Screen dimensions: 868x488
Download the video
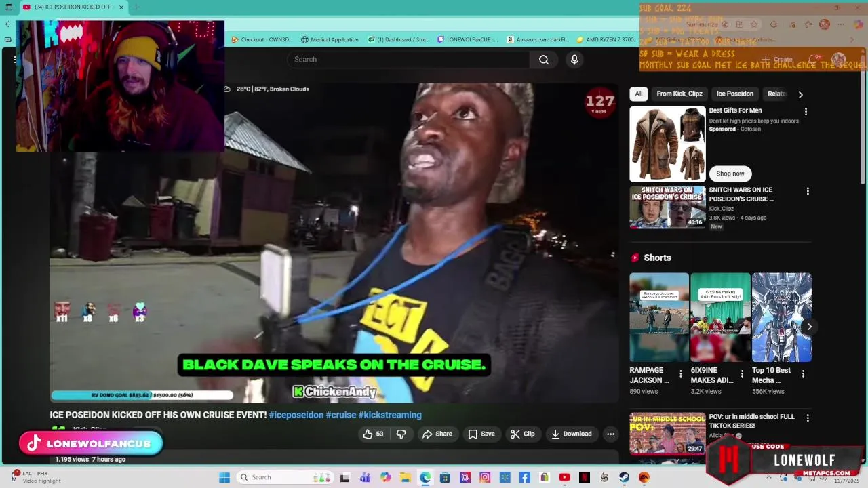572,434
